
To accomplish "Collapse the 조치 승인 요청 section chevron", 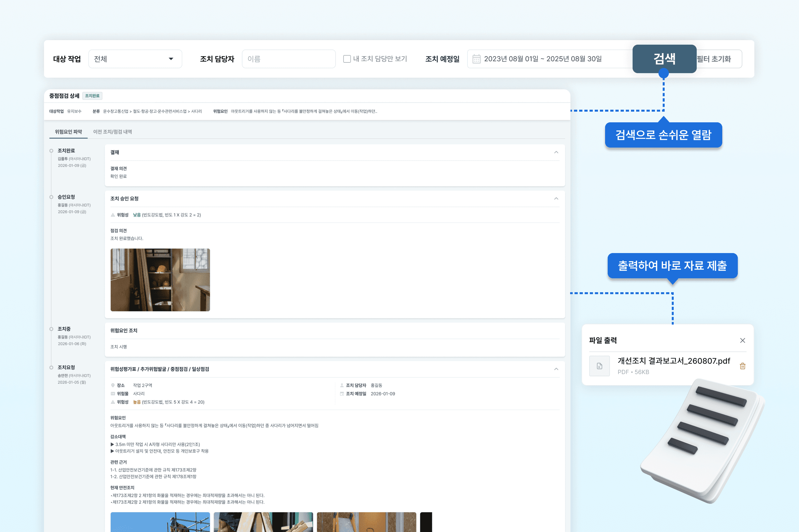I will [556, 198].
